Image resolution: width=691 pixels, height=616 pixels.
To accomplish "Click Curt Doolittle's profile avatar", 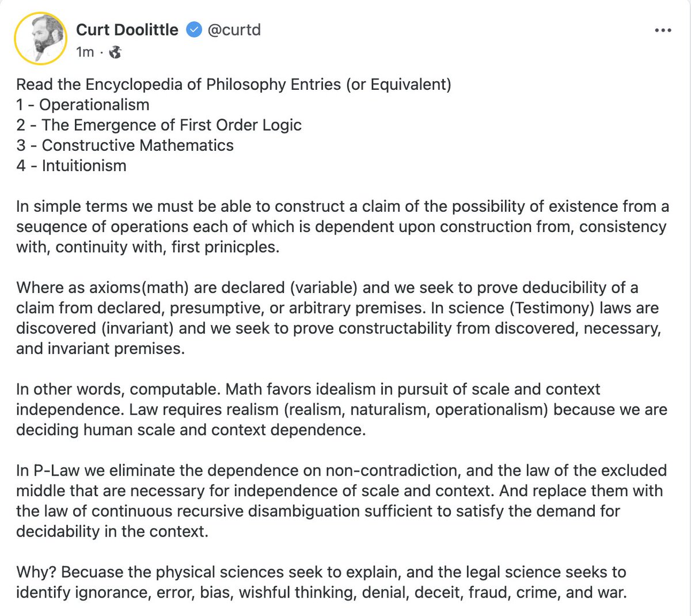I will [x=41, y=38].
